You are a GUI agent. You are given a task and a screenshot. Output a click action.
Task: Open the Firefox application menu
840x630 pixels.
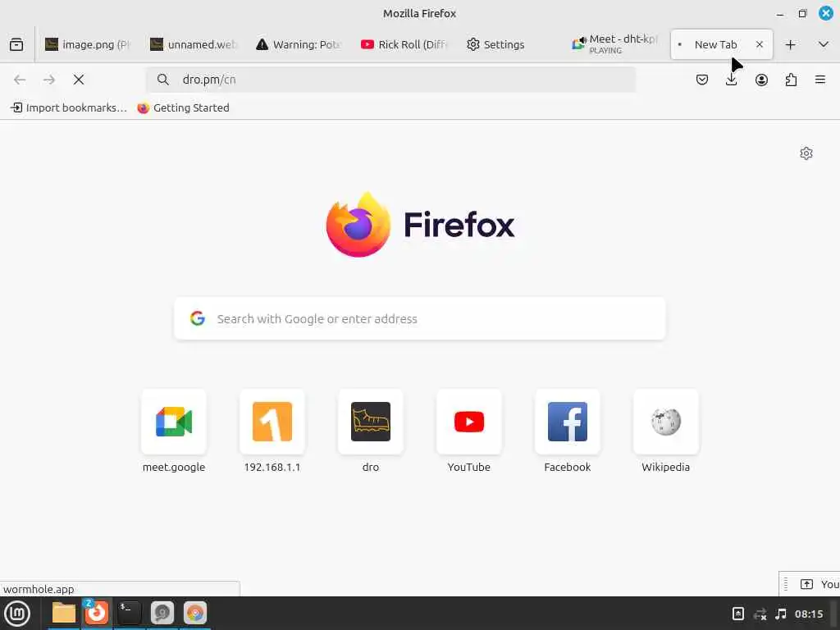coord(820,80)
